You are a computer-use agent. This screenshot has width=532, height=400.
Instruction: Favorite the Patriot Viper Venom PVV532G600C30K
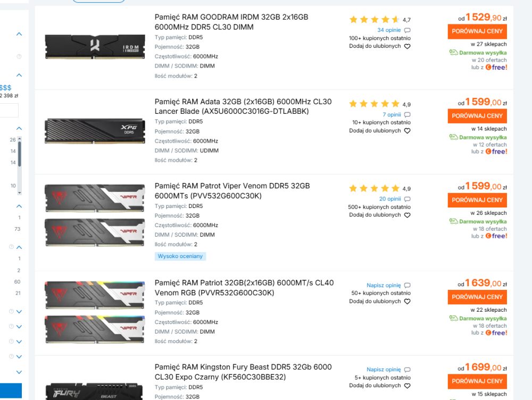(x=407, y=215)
